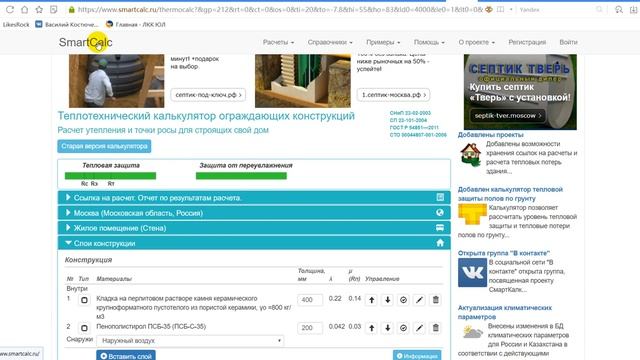
Task: Toggle layer 1 type square button
Action: tap(84, 300)
